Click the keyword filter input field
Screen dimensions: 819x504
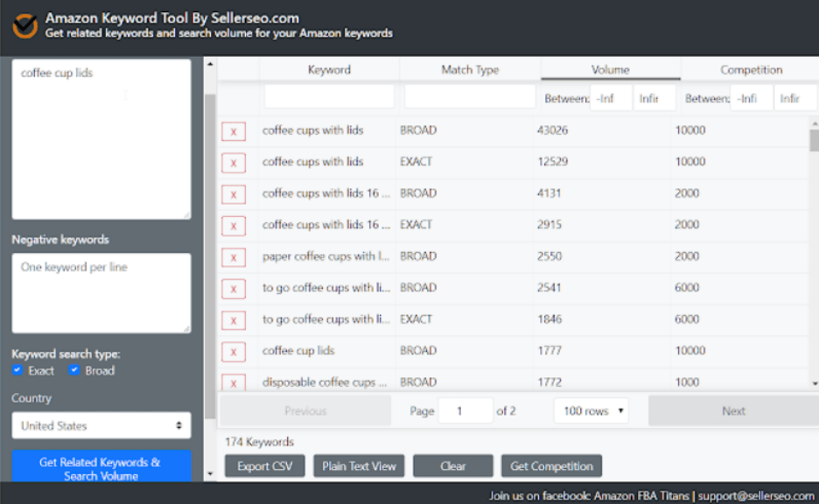(x=329, y=96)
